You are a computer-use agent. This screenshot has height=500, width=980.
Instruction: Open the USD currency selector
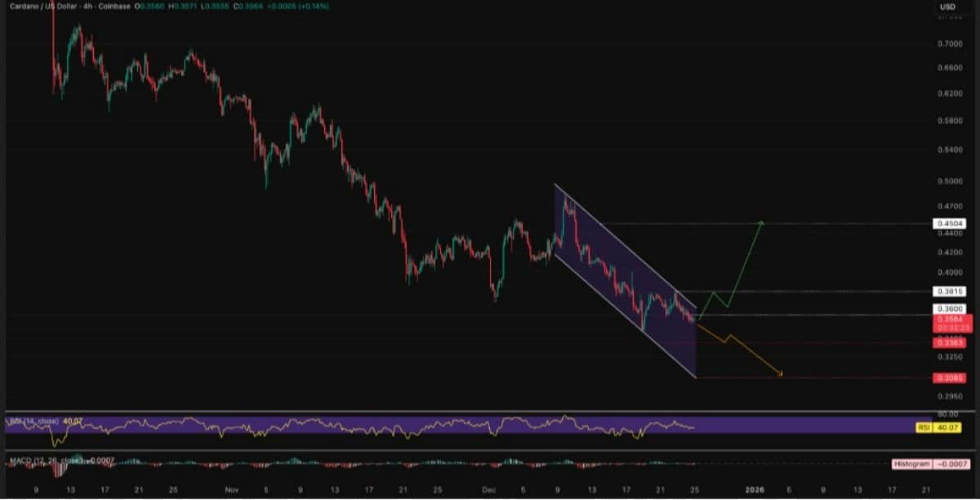pyautogui.click(x=947, y=7)
